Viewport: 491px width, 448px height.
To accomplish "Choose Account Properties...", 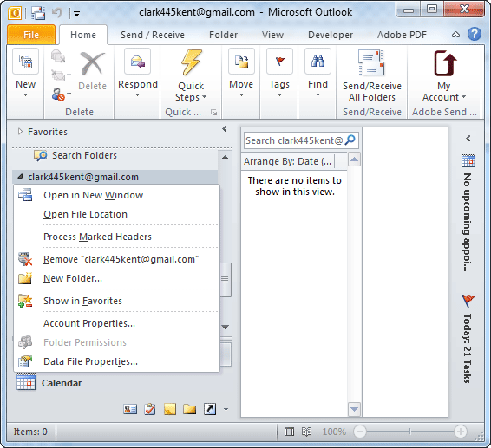I will [116, 323].
